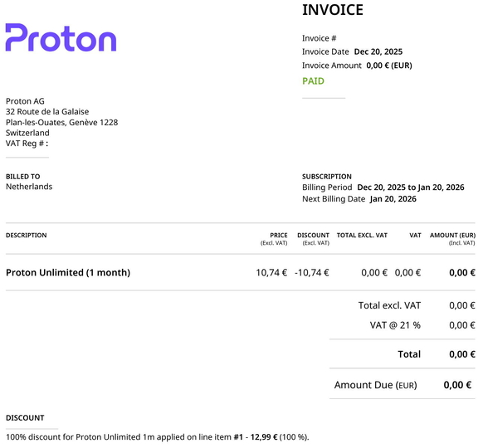Click the Proton AG company name
Screen dimensions: 483x448
tap(25, 101)
